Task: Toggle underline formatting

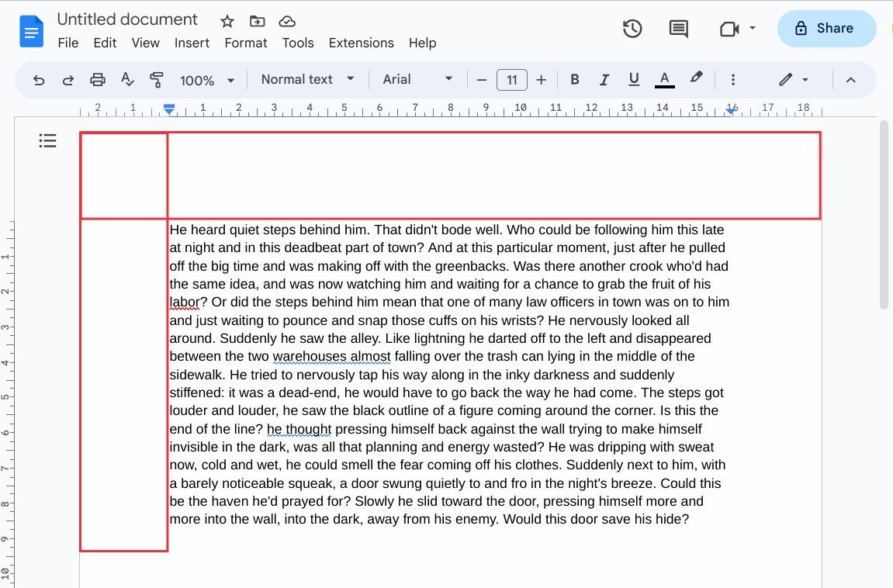Action: (x=633, y=79)
